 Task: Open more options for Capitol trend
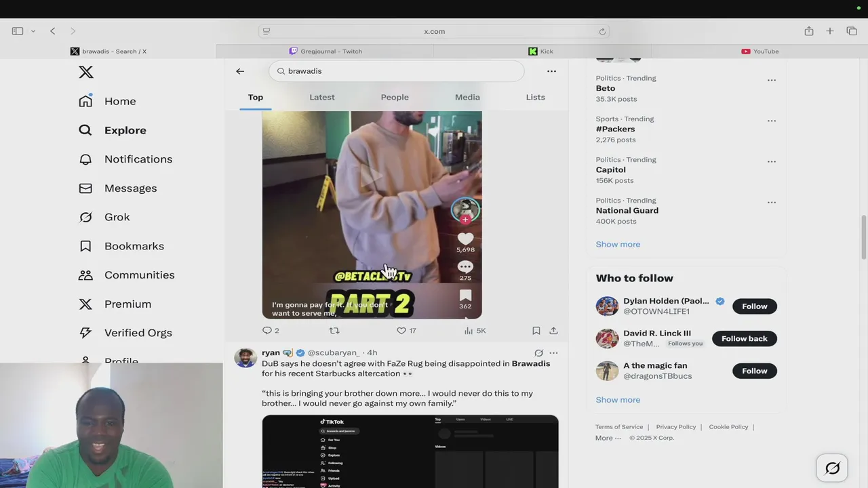[772, 161]
